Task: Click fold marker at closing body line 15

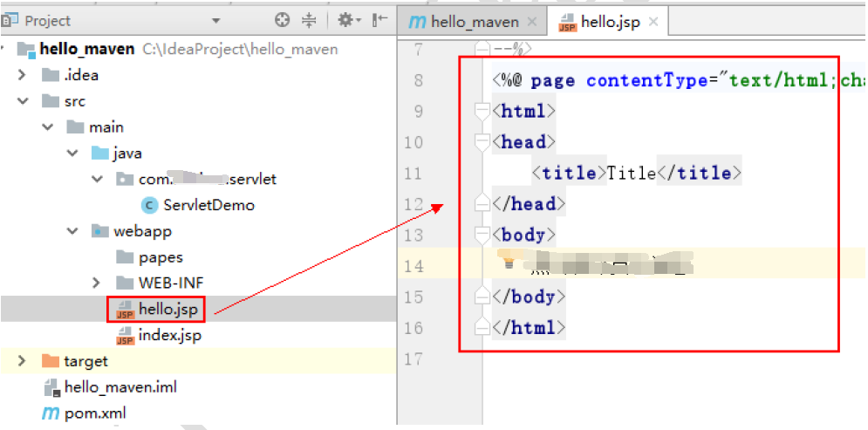Action: [x=482, y=297]
